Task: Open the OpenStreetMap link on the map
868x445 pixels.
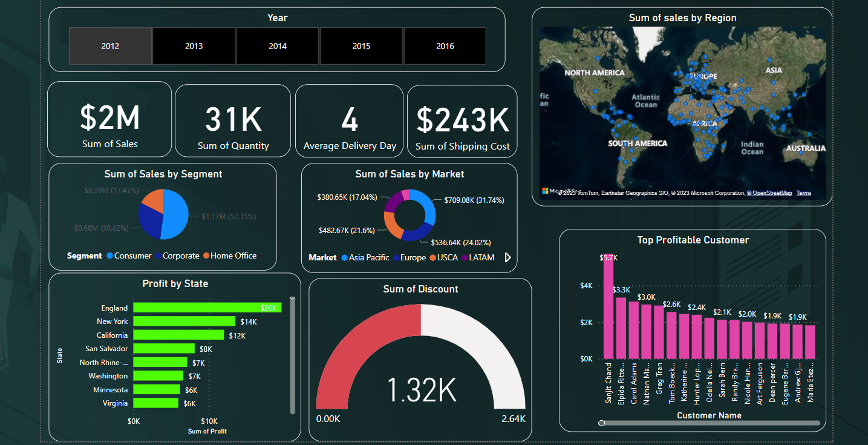Action: click(x=770, y=193)
